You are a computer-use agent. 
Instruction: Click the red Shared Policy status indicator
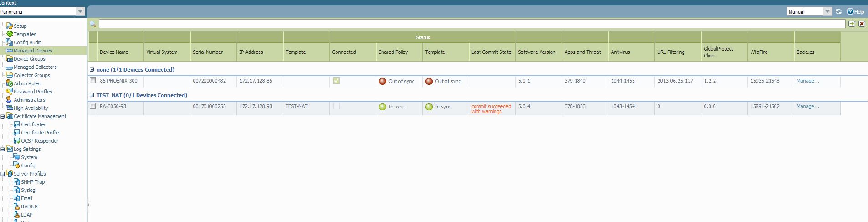pyautogui.click(x=383, y=81)
